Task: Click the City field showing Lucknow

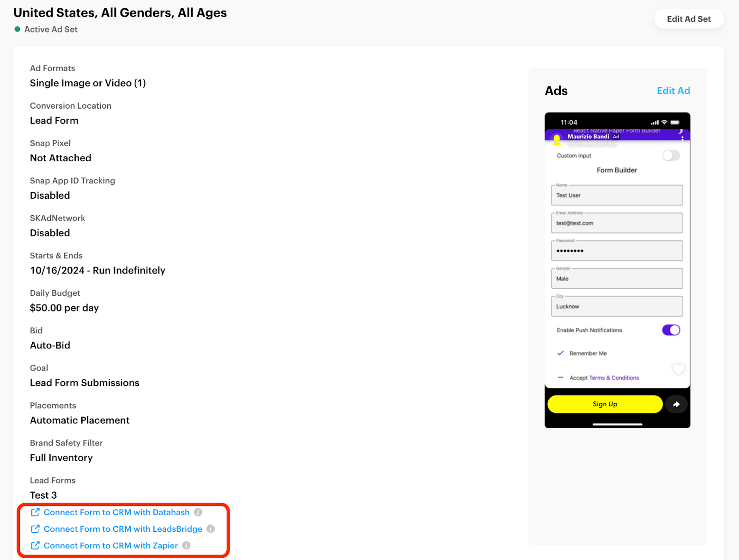Action: point(617,306)
